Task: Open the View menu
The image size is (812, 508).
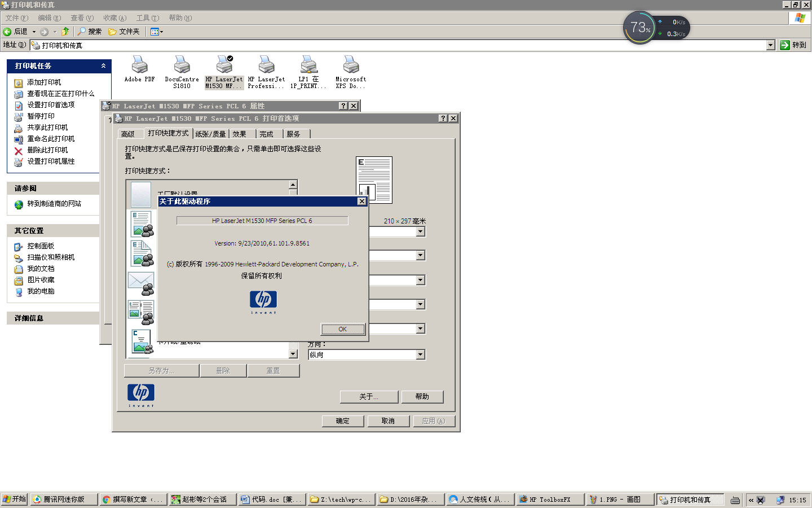Action: [82, 18]
